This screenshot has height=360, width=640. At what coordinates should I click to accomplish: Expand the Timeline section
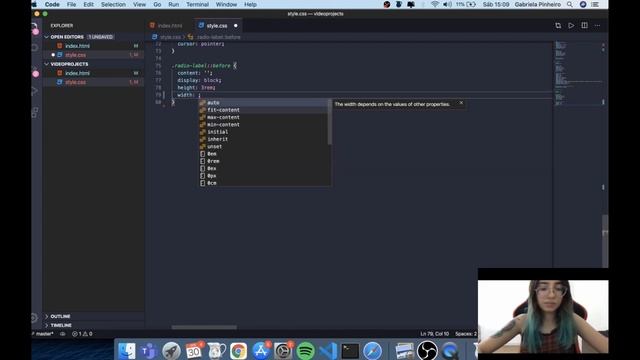coord(47,325)
